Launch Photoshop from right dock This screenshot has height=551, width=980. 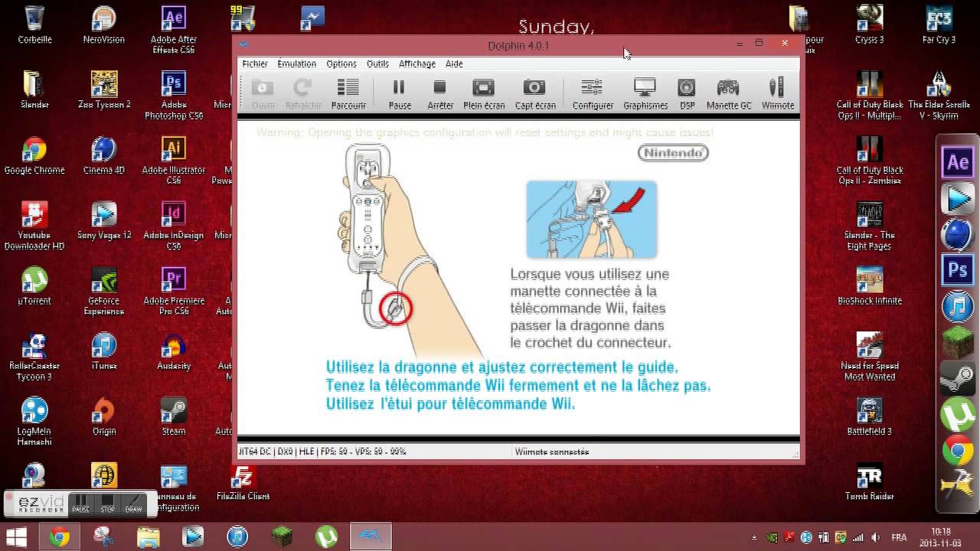(x=958, y=270)
